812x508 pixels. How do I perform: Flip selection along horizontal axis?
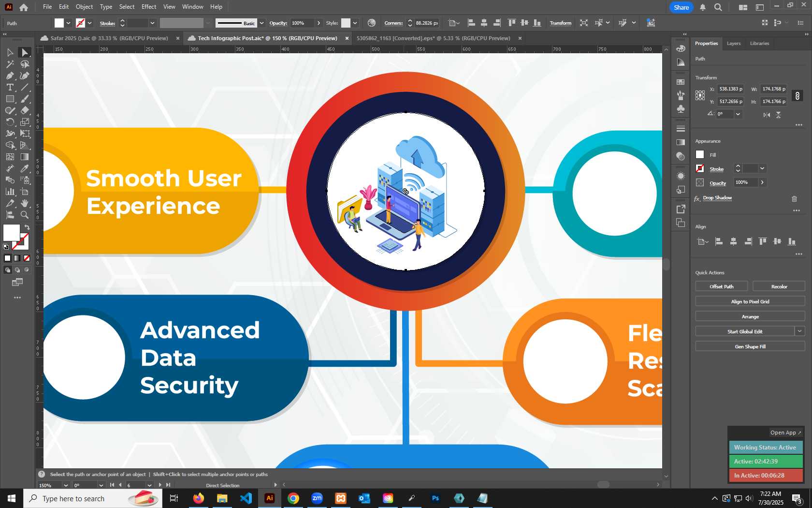(767, 115)
